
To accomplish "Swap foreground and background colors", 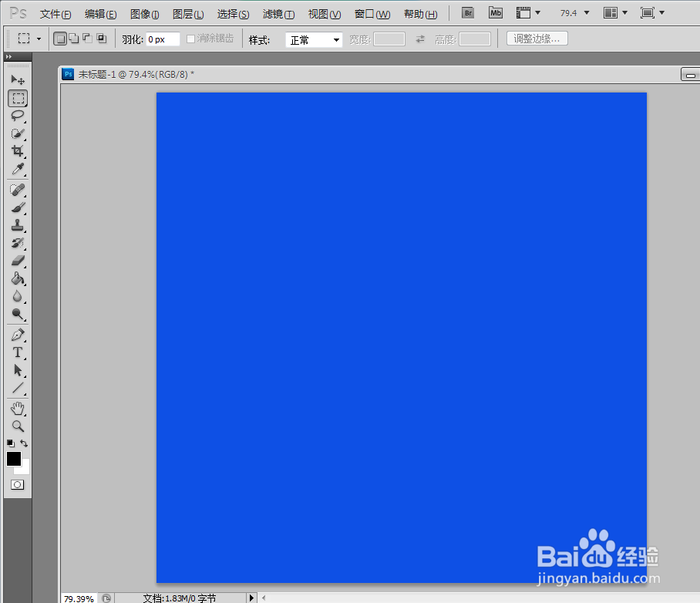I will point(24,443).
